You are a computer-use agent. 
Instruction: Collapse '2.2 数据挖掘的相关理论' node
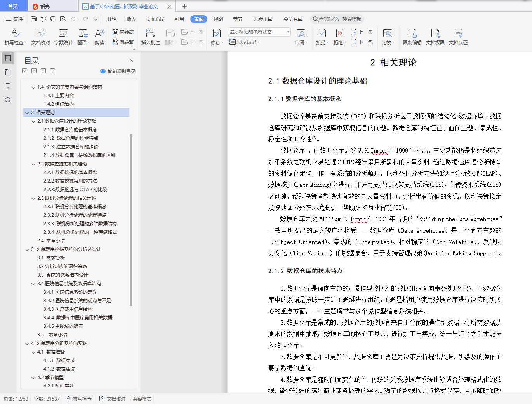coord(33,164)
